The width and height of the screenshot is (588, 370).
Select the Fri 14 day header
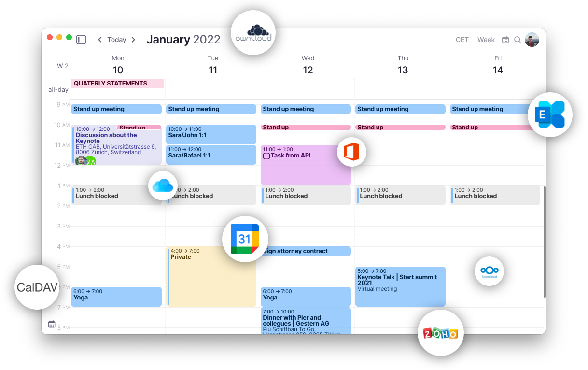tap(498, 65)
